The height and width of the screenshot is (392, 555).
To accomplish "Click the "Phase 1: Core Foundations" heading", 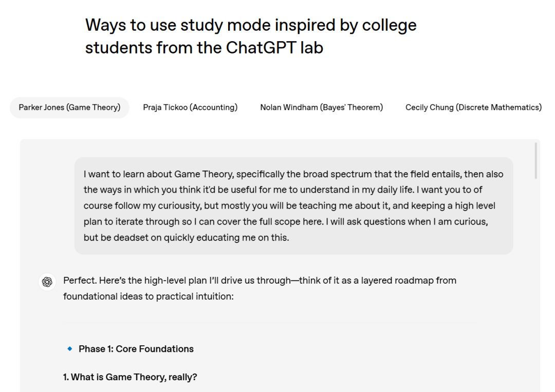I will [136, 349].
